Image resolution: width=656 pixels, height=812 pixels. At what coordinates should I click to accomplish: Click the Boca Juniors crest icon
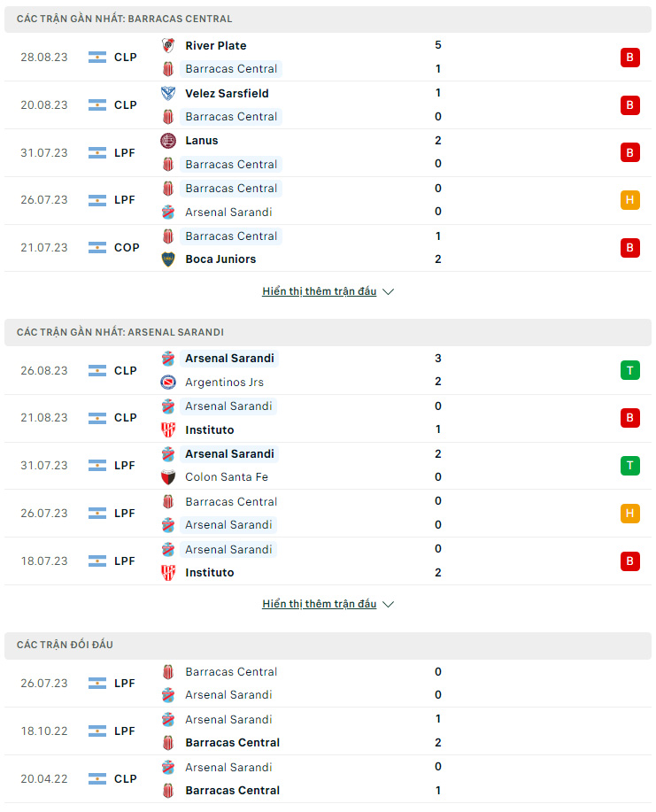click(167, 259)
